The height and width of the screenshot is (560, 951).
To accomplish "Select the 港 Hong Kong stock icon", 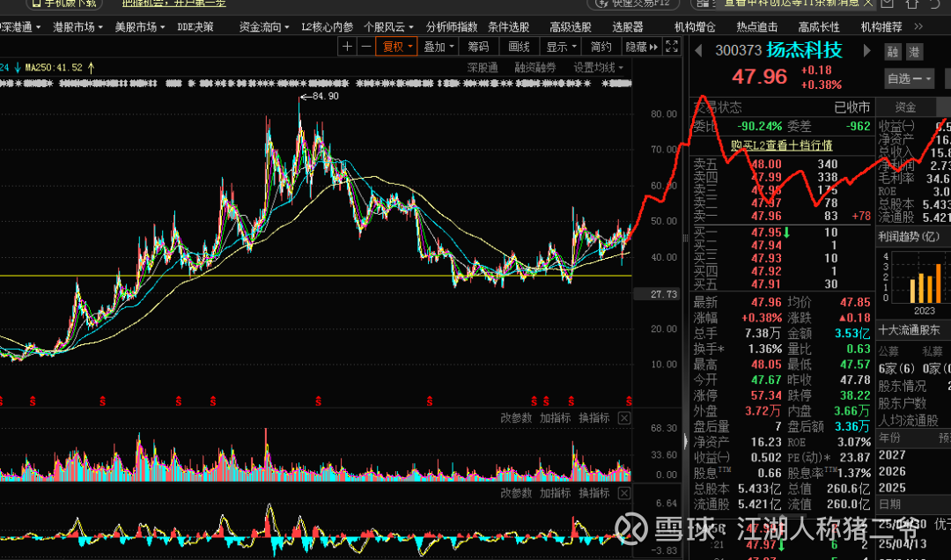I will (914, 51).
